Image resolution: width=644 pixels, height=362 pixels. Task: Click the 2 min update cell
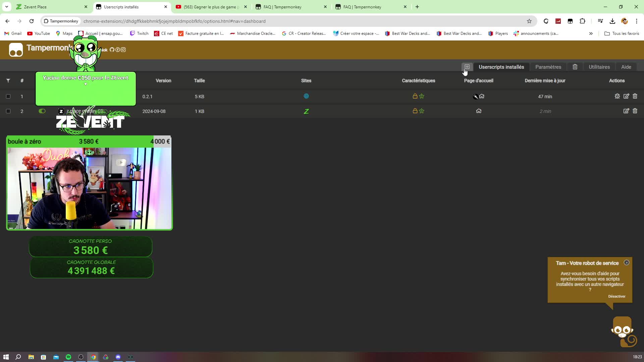545,111
